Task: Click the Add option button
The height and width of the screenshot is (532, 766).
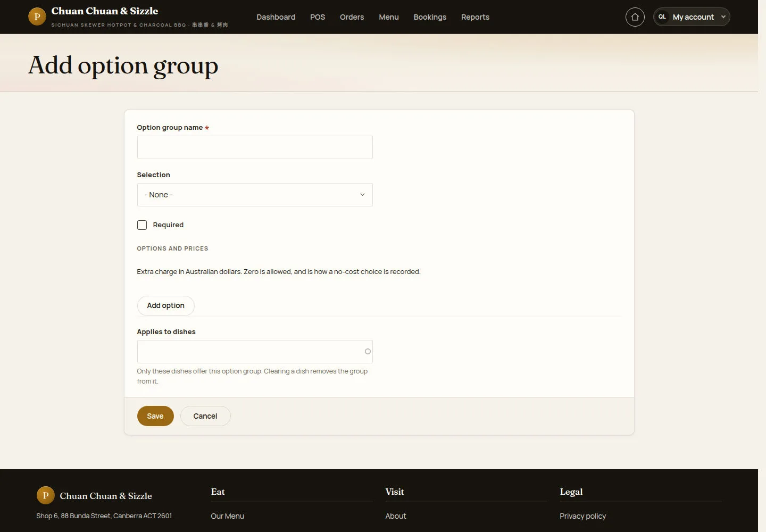Action: [165, 305]
